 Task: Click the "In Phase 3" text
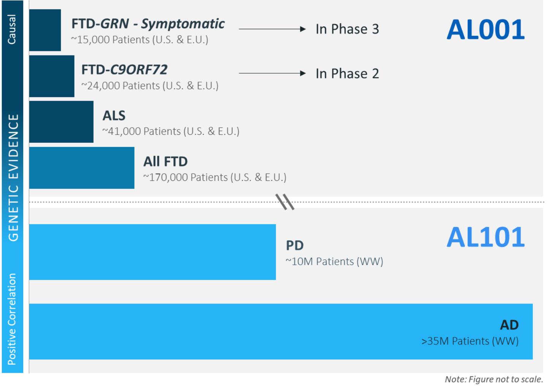point(347,29)
